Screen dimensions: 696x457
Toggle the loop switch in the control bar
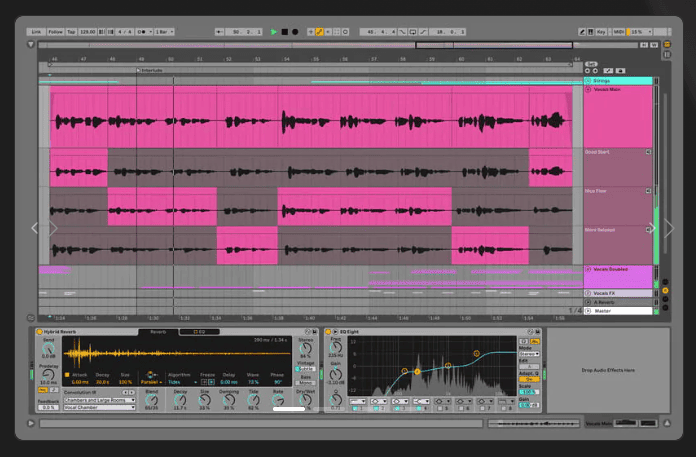[413, 32]
